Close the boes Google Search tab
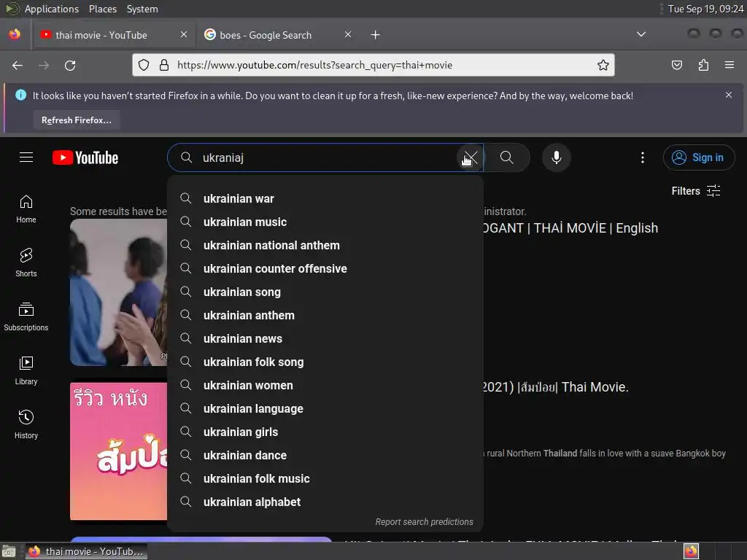Viewport: 747px width, 560px height. [348, 34]
